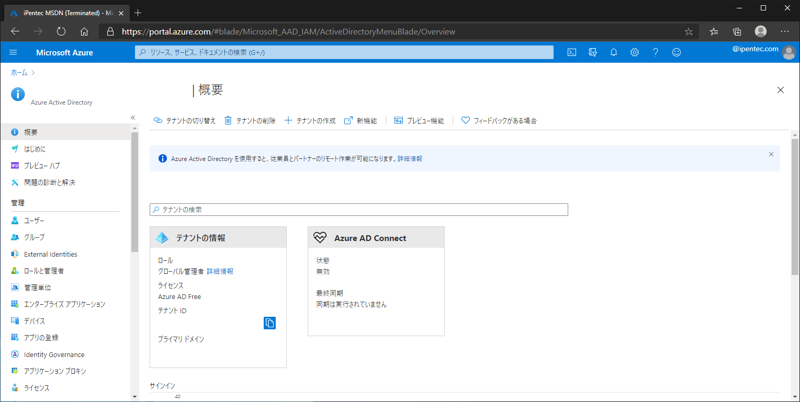Click テナントの削除 in the toolbar
Screen dimensions: 800x402
(250, 121)
